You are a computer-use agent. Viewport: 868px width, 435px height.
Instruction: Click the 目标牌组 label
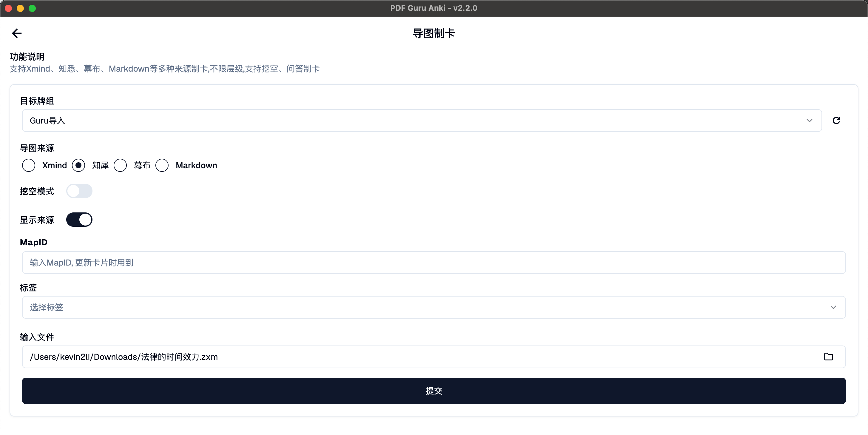tap(37, 101)
